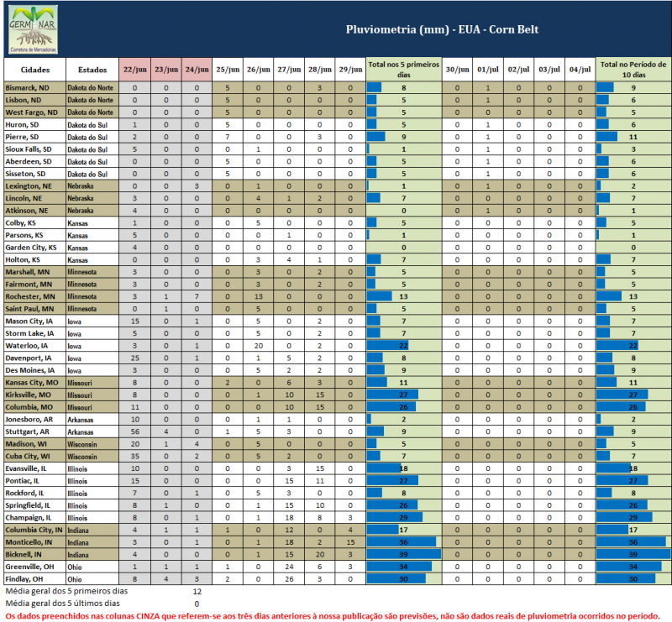Select Stuttgart, AR 22/jun value 56

pos(135,431)
